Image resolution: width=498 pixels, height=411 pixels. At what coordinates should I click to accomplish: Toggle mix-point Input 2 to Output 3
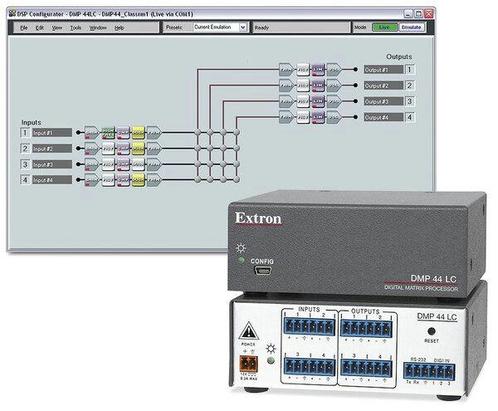[223, 148]
